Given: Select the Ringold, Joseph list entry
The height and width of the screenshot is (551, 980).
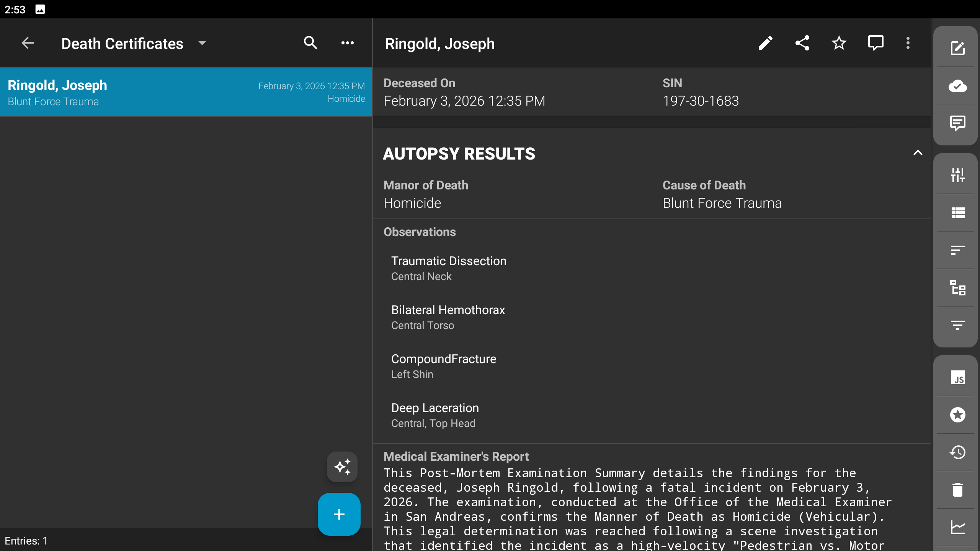Looking at the screenshot, I should 186,92.
